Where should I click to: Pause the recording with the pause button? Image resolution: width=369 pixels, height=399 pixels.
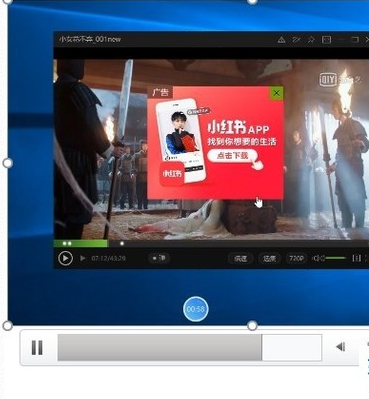point(37,348)
